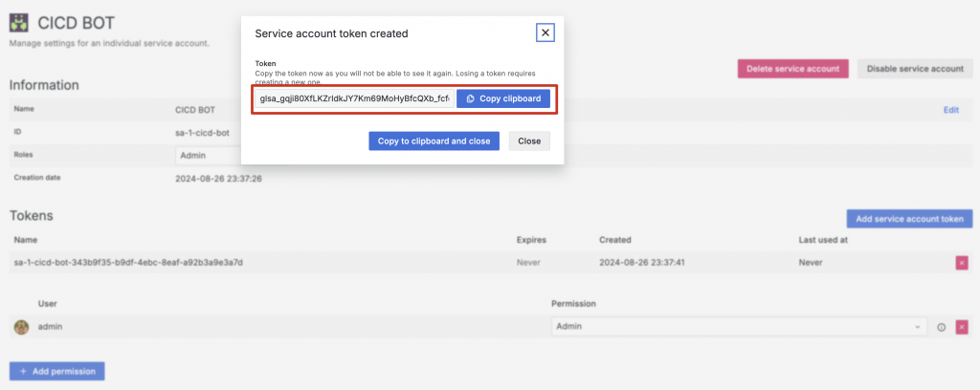980x390 pixels.
Task: Select the sa-1-cicd-bot token name row
Action: (x=128, y=262)
